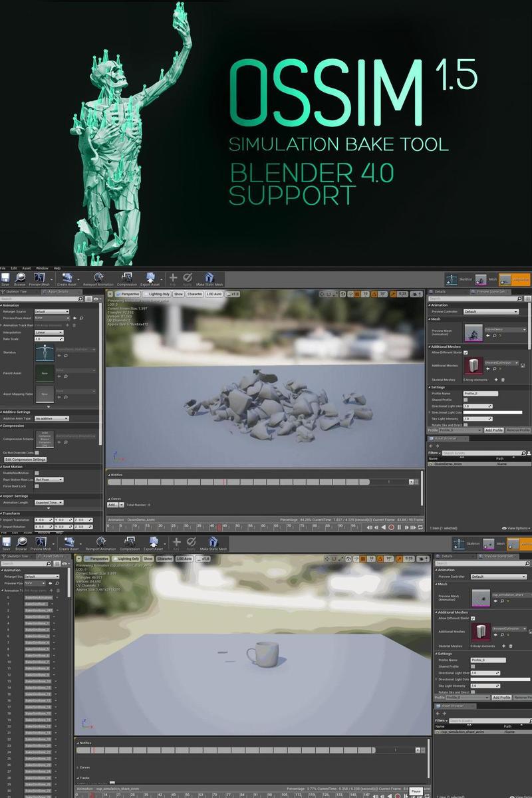Screen dimensions: 532x798
Task: Open Preview Controller dropdown in the lower editor
Action: pos(499,577)
